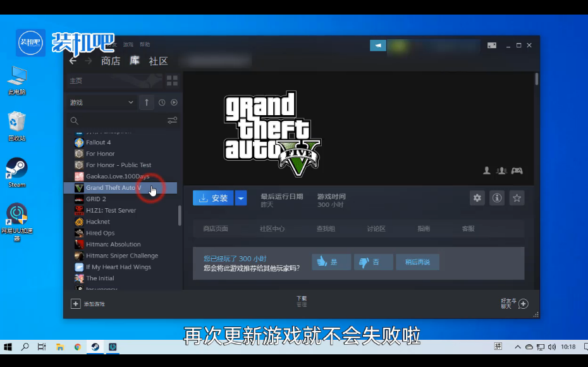Toggle Big Picture mode icon
The height and width of the screenshot is (367, 588).
(x=492, y=46)
